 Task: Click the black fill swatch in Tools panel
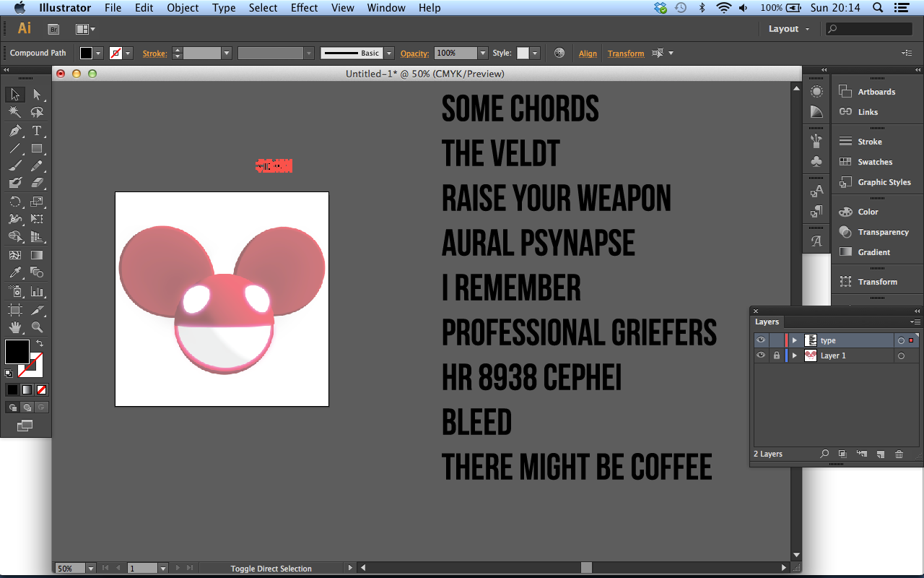[x=17, y=352]
